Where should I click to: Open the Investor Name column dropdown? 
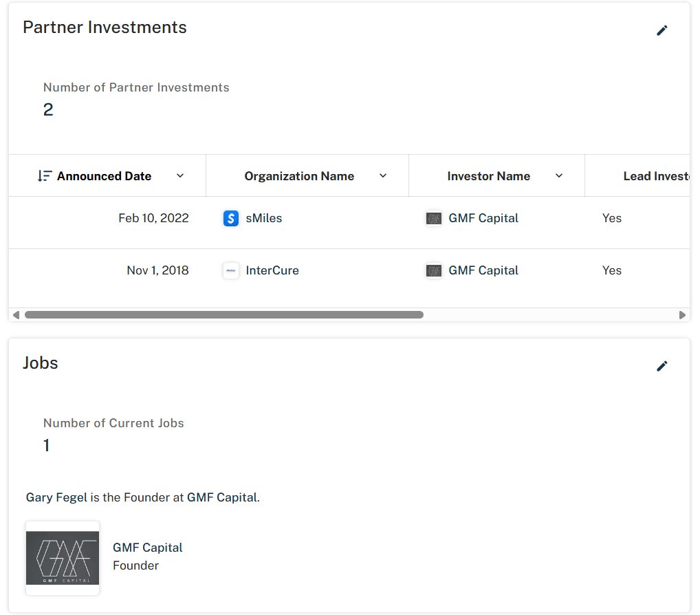(x=559, y=176)
